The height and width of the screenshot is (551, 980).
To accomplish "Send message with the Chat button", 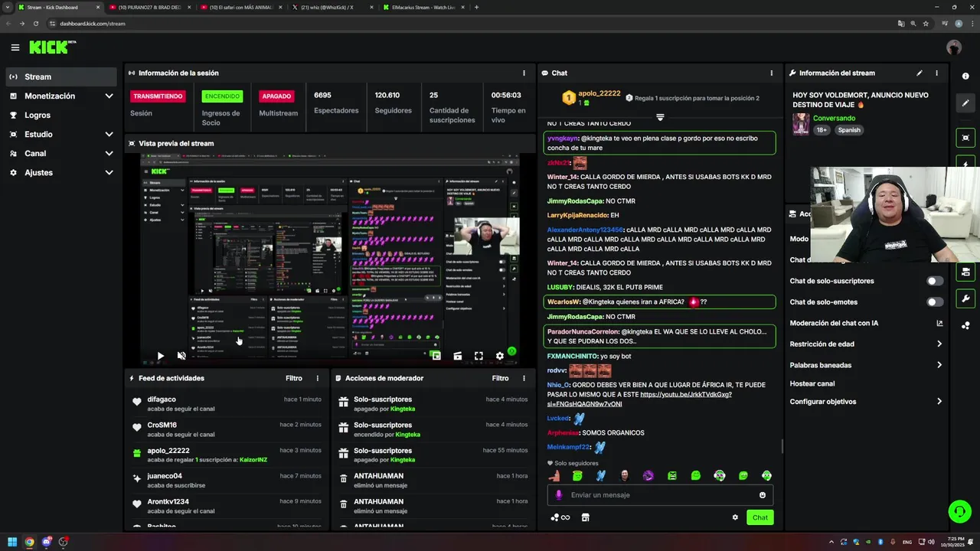I will 759,517.
